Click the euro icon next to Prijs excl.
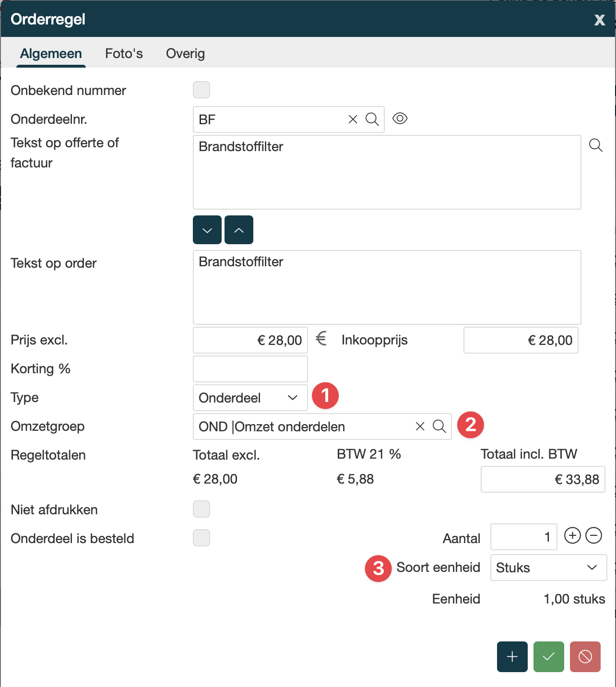Viewport: 616px width, 687px height. click(321, 339)
